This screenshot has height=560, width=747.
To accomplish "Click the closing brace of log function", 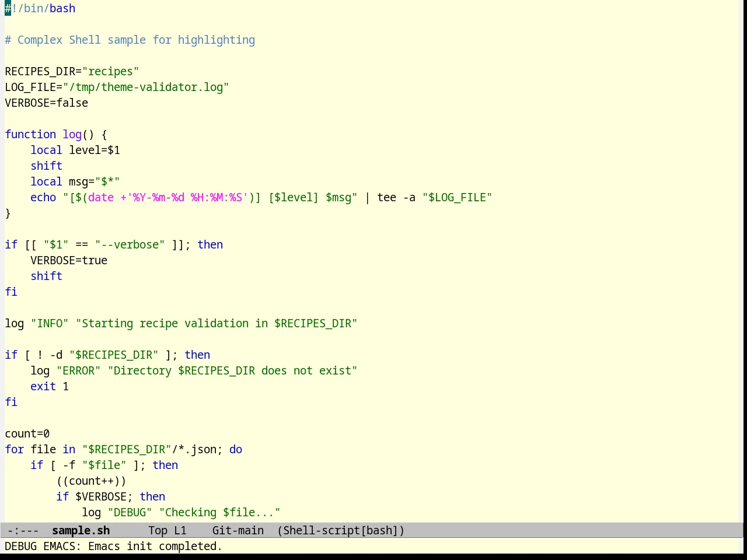I will (x=8, y=213).
